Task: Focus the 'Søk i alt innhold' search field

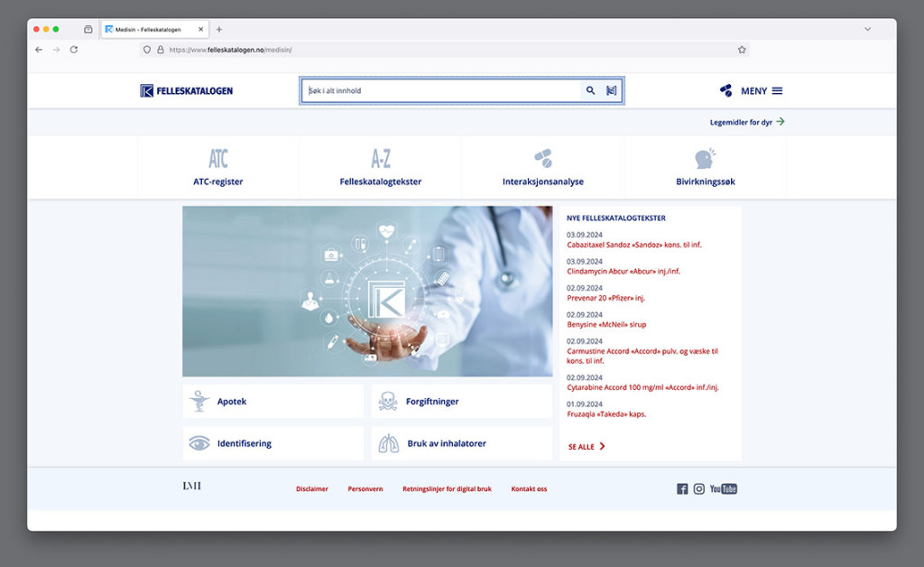Action: 442,91
